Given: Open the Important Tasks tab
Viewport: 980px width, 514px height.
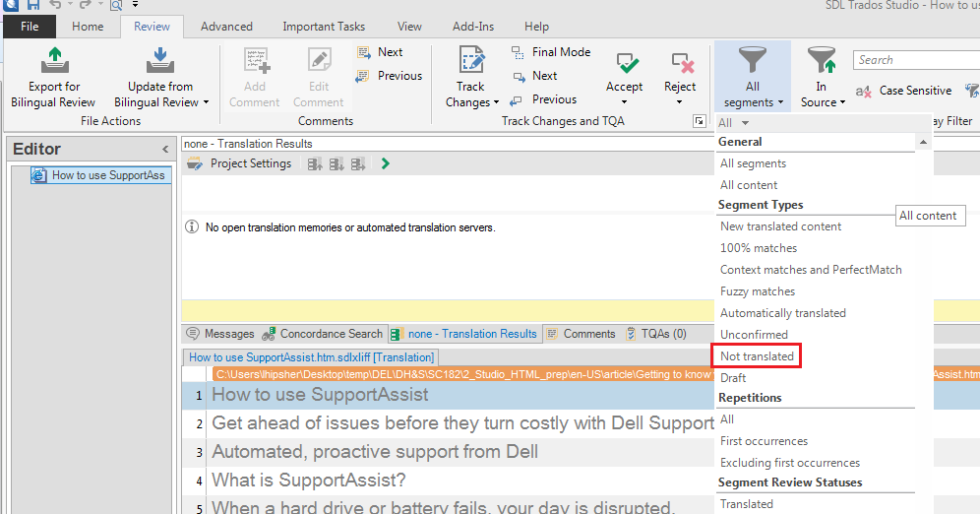Looking at the screenshot, I should coord(324,27).
